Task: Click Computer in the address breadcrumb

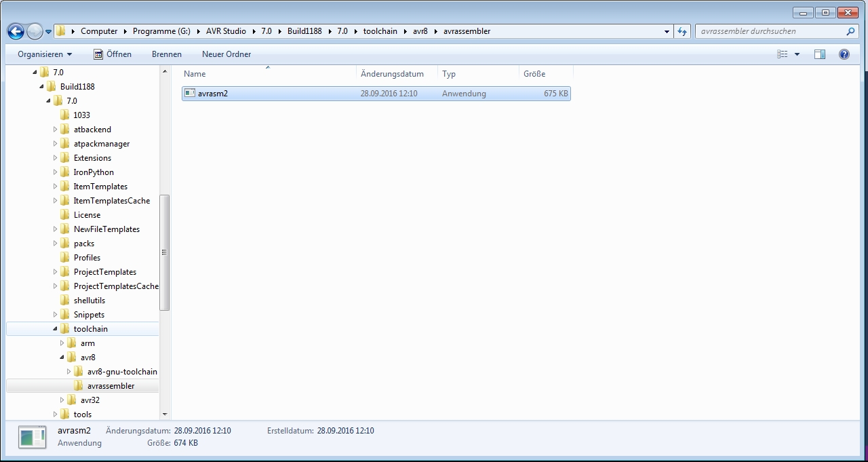Action: (x=99, y=31)
